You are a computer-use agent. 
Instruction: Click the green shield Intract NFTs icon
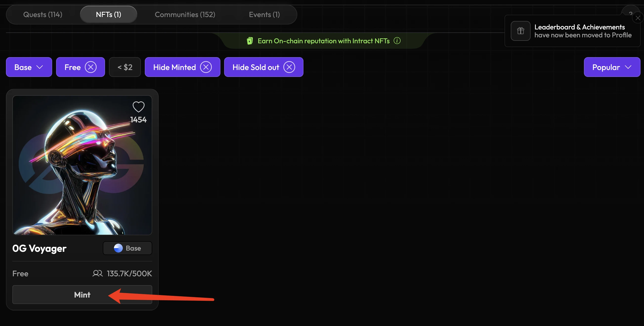(x=250, y=40)
